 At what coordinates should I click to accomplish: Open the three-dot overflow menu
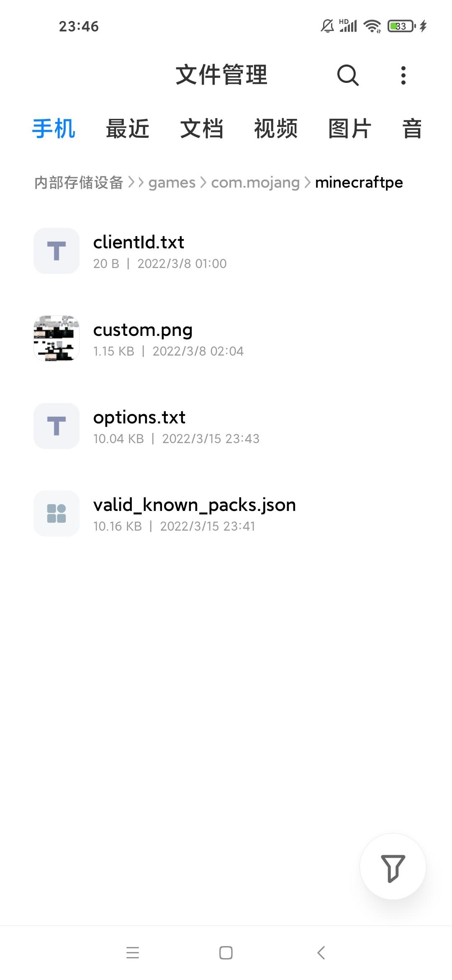point(403,75)
